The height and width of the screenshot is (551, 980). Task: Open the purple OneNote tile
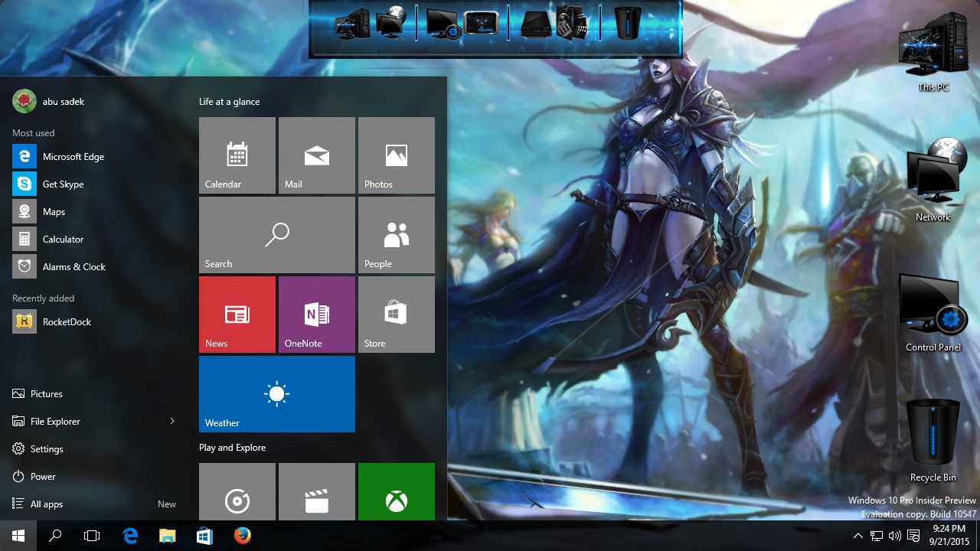[317, 315]
